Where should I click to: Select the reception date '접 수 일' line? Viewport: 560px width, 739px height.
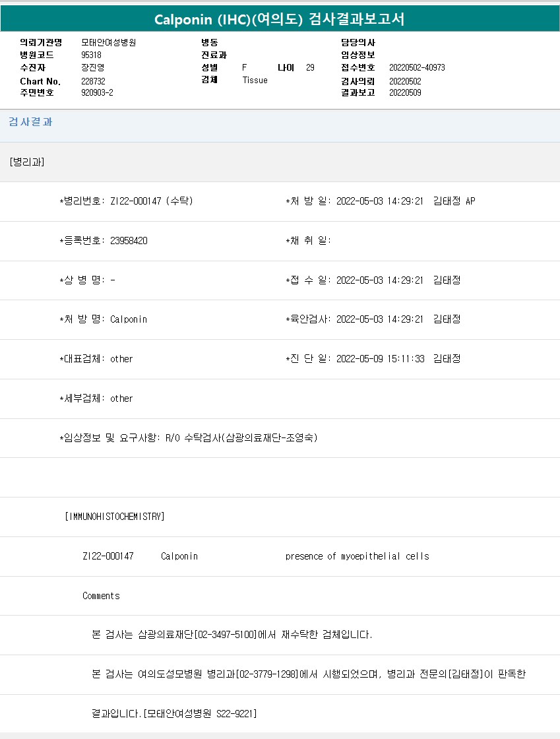(373, 280)
